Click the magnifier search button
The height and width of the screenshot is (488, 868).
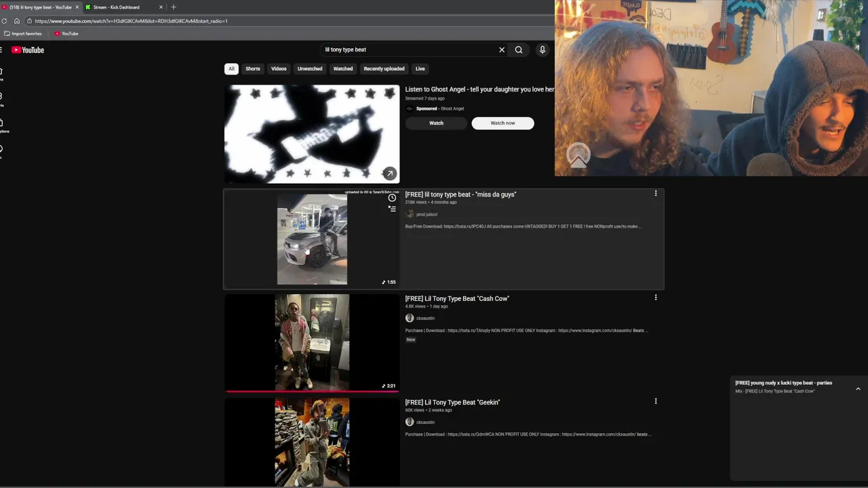(x=519, y=49)
